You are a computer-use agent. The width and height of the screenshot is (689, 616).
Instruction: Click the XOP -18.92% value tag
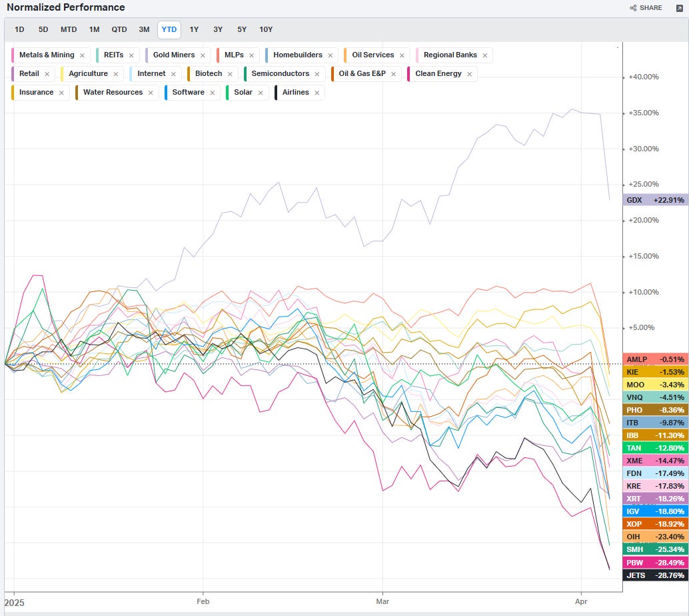tap(655, 524)
